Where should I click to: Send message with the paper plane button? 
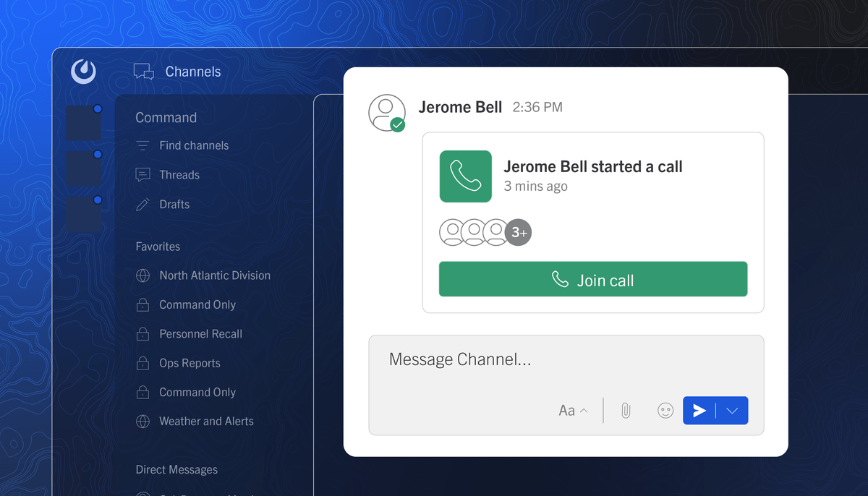point(699,411)
